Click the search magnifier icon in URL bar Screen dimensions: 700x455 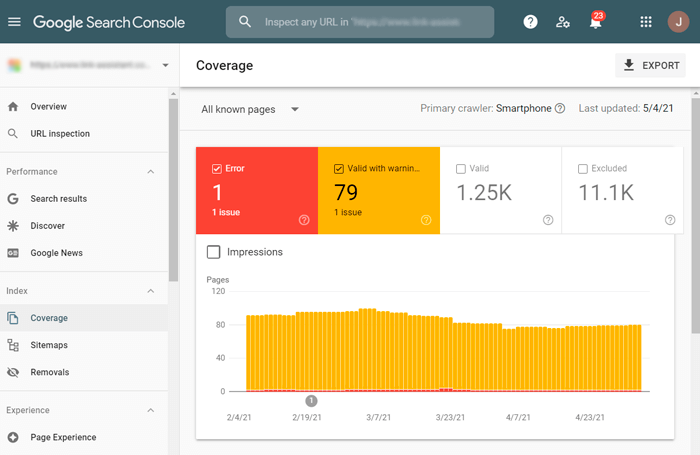click(x=245, y=21)
